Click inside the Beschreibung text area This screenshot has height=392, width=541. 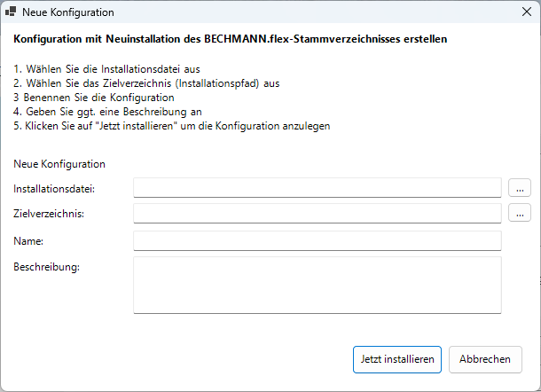[x=317, y=285]
